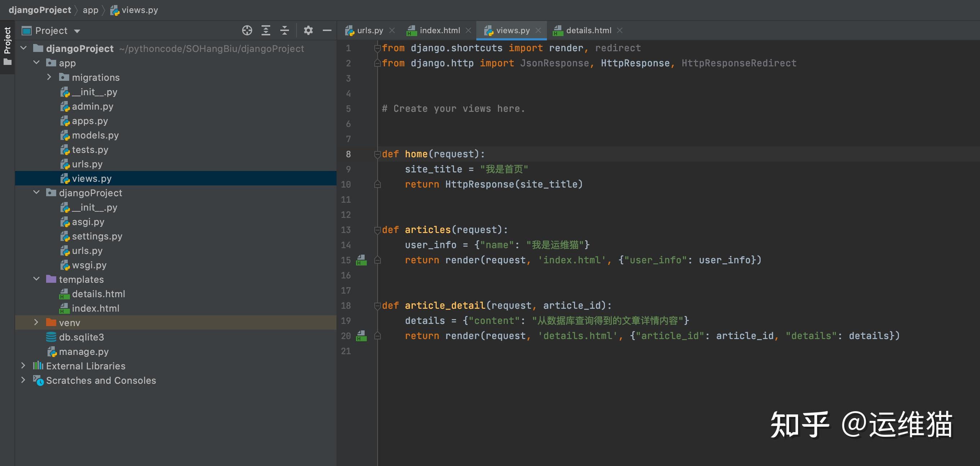Expand the migrations folder
This screenshot has height=466, width=980.
(49, 77)
